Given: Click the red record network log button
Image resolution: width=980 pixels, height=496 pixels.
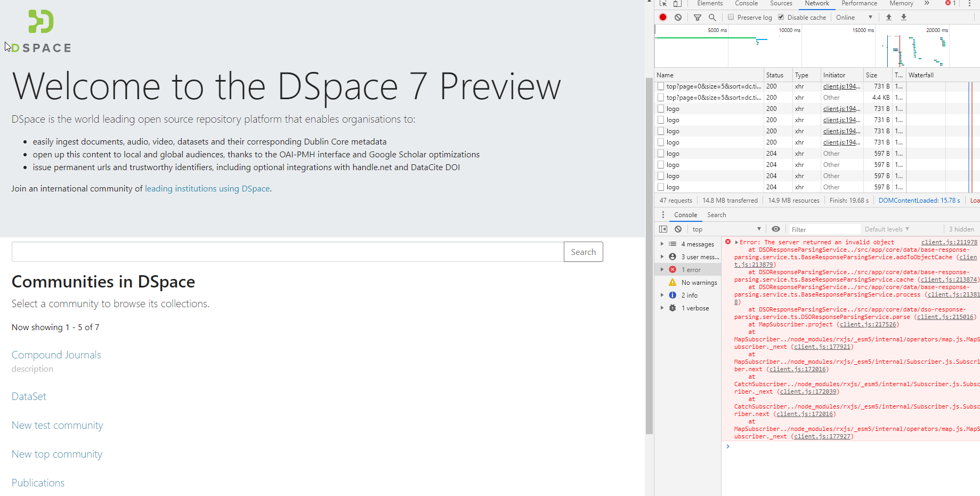Looking at the screenshot, I should coord(663,17).
